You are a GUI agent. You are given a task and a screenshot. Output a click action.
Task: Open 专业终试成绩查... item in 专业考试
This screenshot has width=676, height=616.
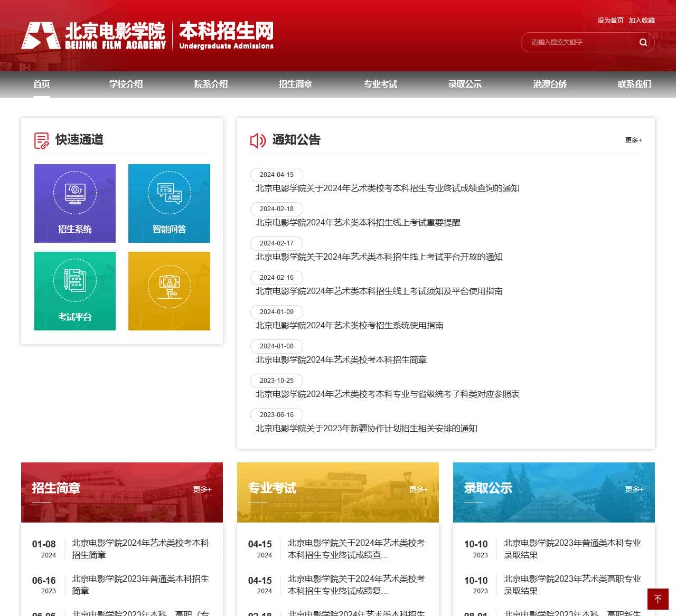click(356, 549)
